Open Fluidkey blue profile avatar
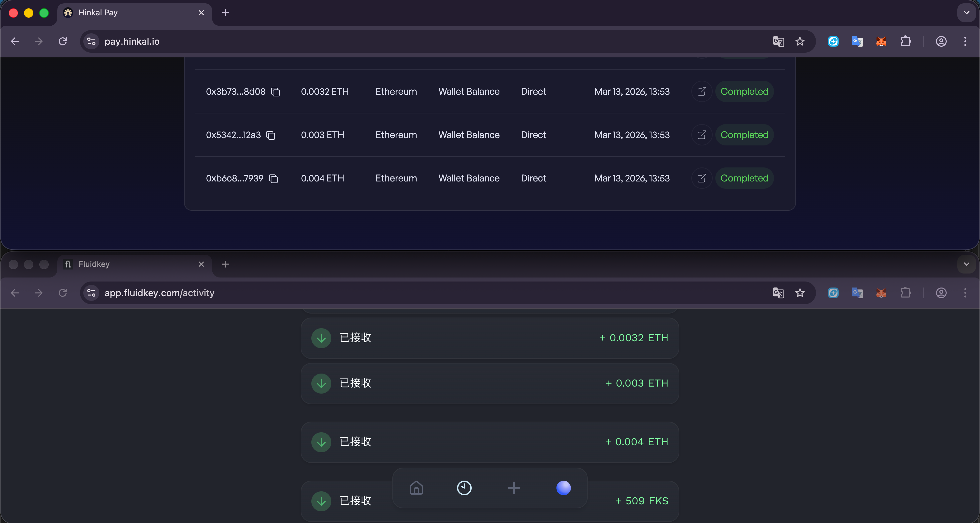The height and width of the screenshot is (523, 980). [563, 488]
